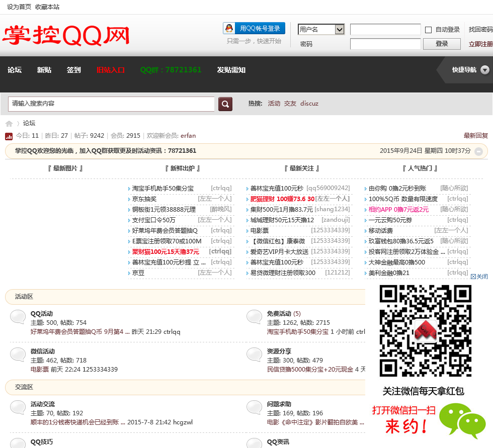Open red post 肥猫理财 100赚73.6 30

(282, 199)
